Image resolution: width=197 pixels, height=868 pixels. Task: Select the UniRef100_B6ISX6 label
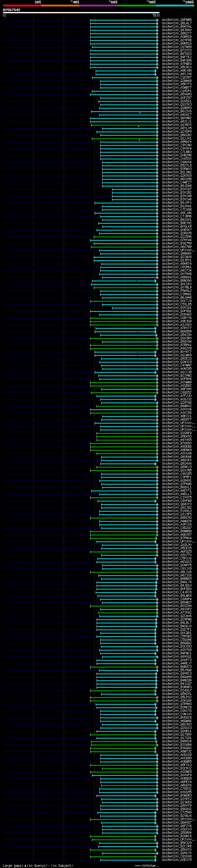pos(177,111)
